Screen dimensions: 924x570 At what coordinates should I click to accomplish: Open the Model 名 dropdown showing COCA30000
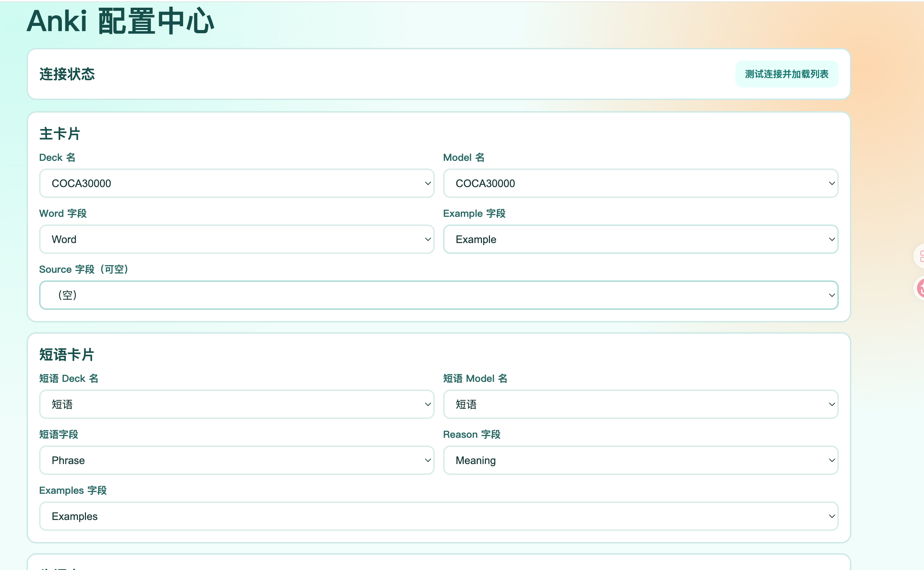pos(640,183)
